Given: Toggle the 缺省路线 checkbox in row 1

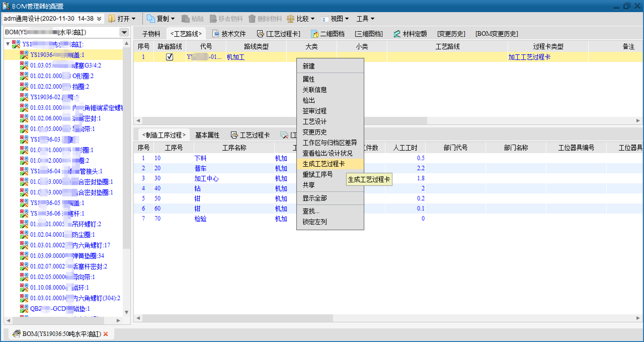Looking at the screenshot, I should (170, 57).
